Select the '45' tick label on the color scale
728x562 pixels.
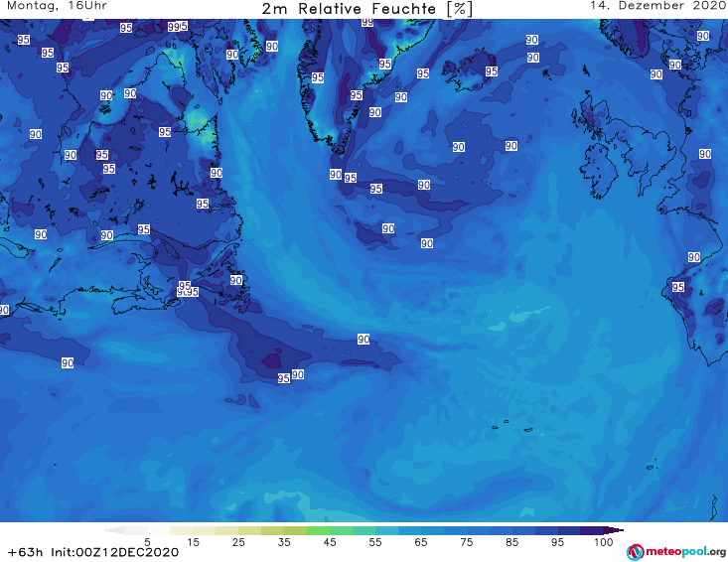click(330, 542)
